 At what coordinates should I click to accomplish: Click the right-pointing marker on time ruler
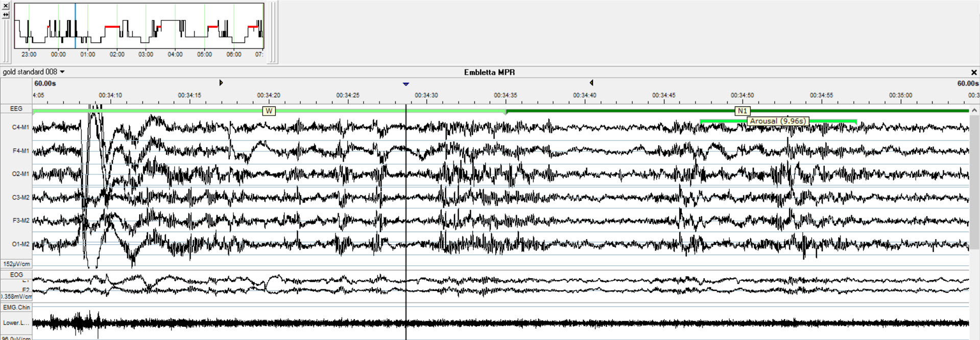click(x=221, y=82)
